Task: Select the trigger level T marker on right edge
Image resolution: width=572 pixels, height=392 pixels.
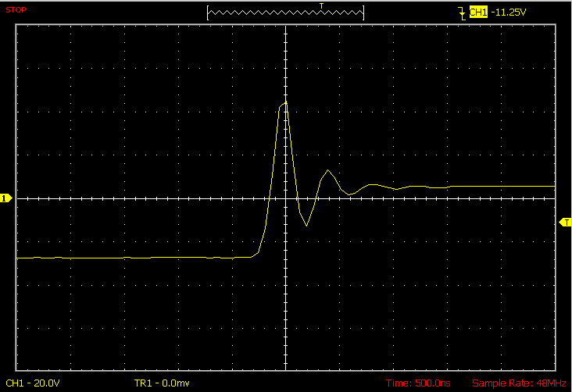Action: (x=565, y=222)
